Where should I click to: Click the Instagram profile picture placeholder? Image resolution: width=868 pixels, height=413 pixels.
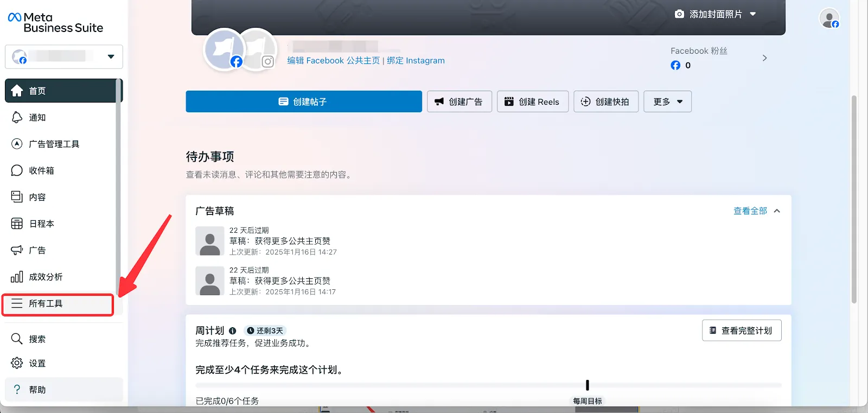[x=259, y=49]
